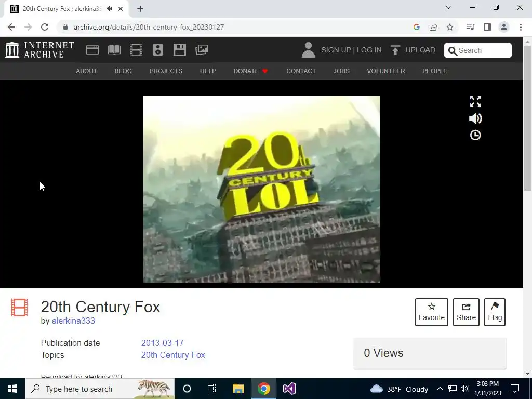
Task: Open the weather widget 38°F Cloudy
Action: click(x=399, y=389)
